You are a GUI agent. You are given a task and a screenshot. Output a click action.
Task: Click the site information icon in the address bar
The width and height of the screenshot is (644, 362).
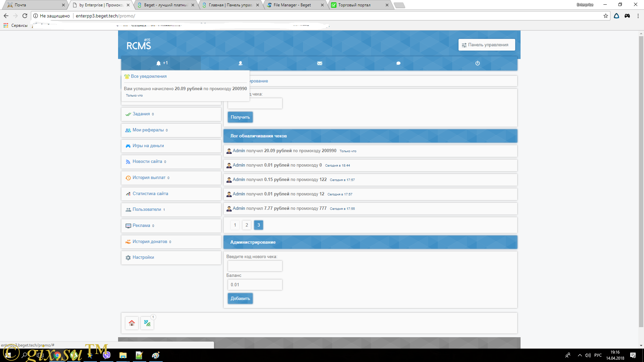36,16
